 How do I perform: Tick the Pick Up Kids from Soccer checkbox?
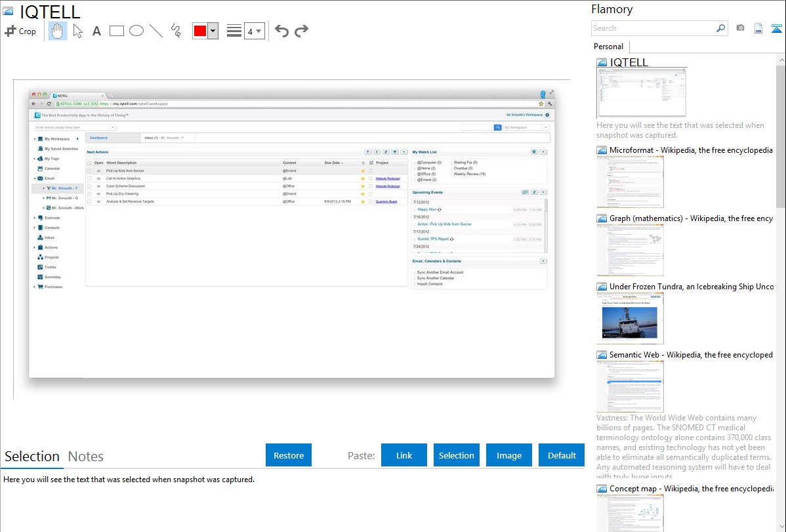[90, 171]
